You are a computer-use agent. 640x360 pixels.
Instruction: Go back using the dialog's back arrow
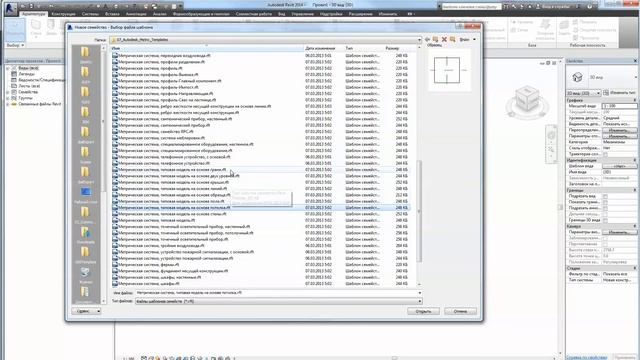427,40
